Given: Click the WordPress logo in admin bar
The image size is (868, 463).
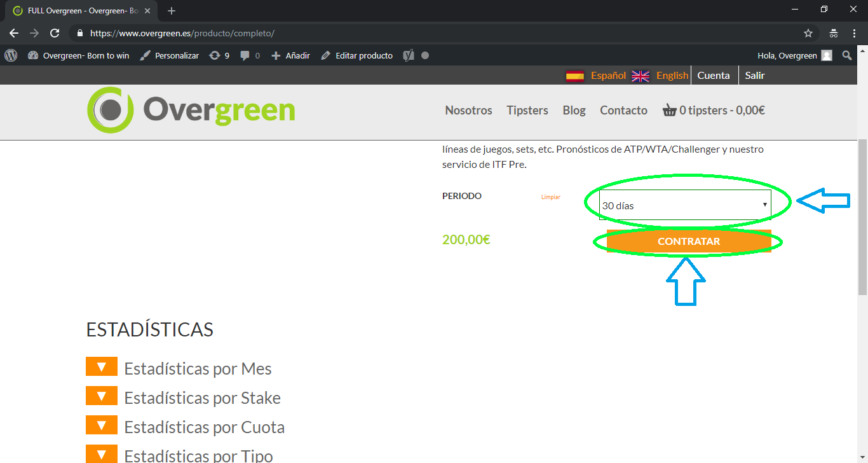Looking at the screenshot, I should pos(11,55).
